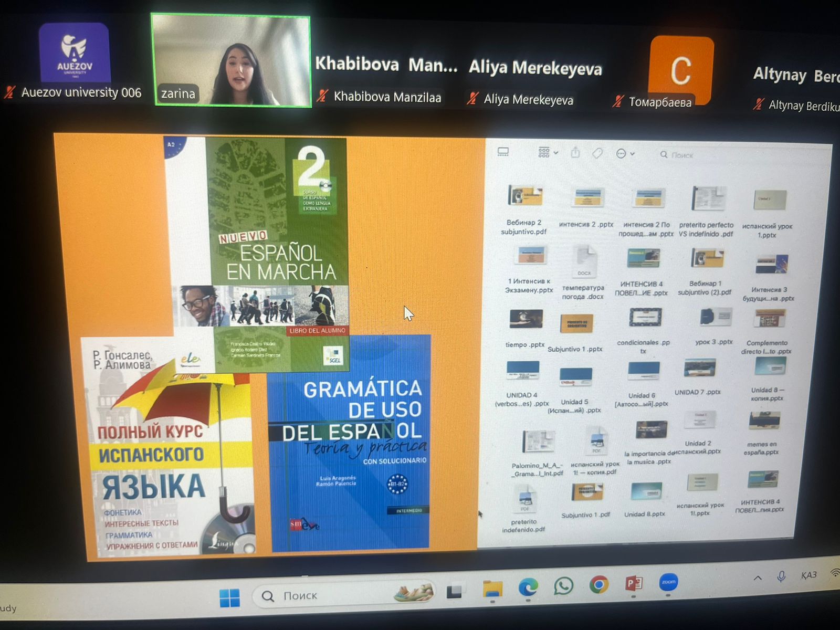840x630 pixels.
Task: Click the file name 'Unidad 5 (Испан...ий) .pptx'
Action: tap(574, 406)
